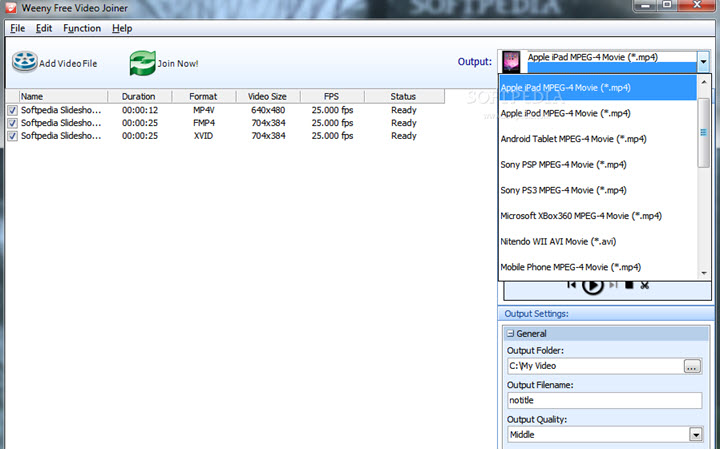Click the Status column header

point(404,96)
